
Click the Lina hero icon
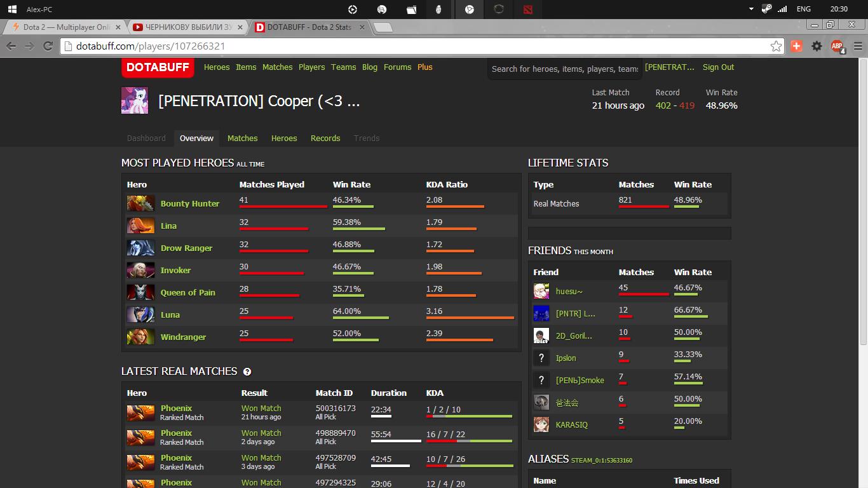(x=140, y=226)
